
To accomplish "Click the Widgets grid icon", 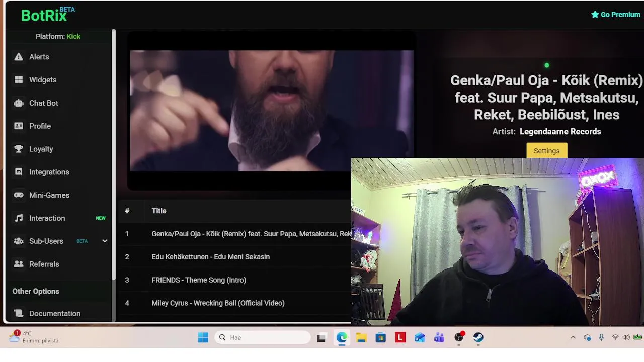I will pyautogui.click(x=19, y=80).
